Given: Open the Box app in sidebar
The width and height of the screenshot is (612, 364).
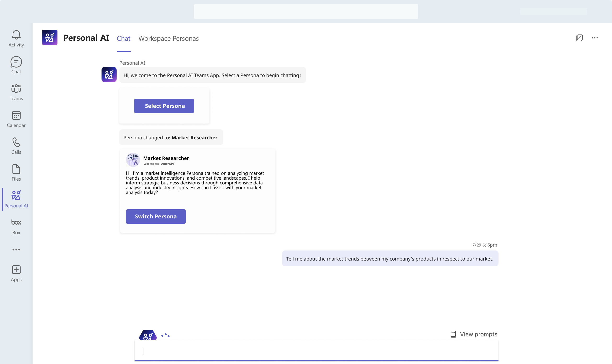Looking at the screenshot, I should coord(16,226).
